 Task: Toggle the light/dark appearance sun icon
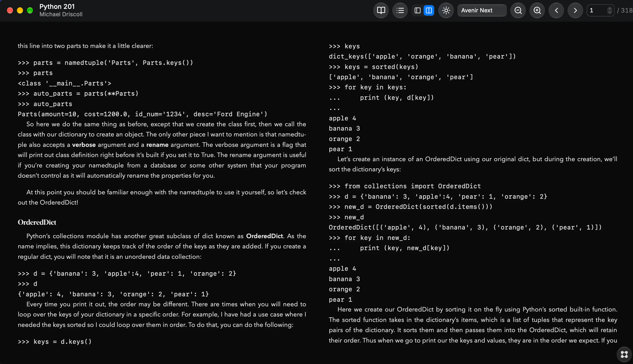click(446, 10)
